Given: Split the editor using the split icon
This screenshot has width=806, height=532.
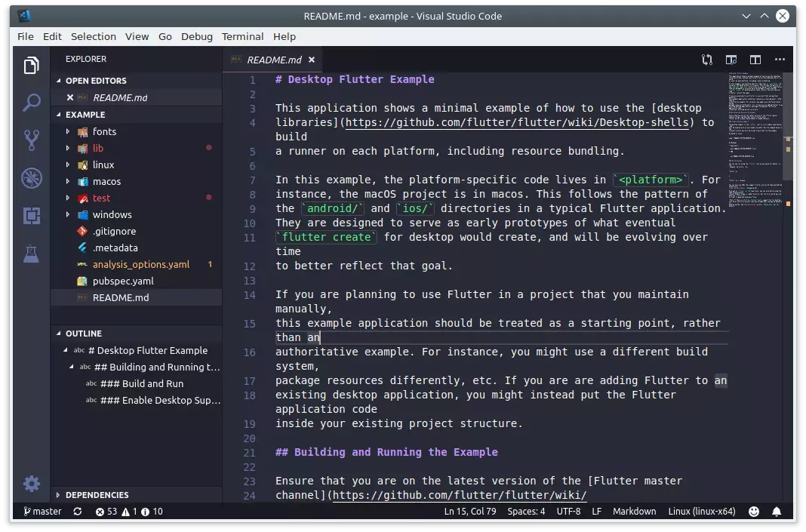Looking at the screenshot, I should tap(755, 60).
